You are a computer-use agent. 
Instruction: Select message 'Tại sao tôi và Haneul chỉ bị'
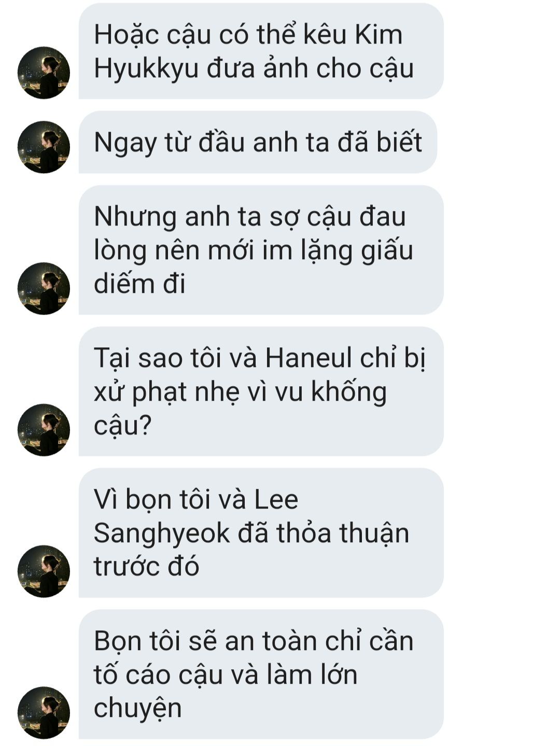coord(261,391)
